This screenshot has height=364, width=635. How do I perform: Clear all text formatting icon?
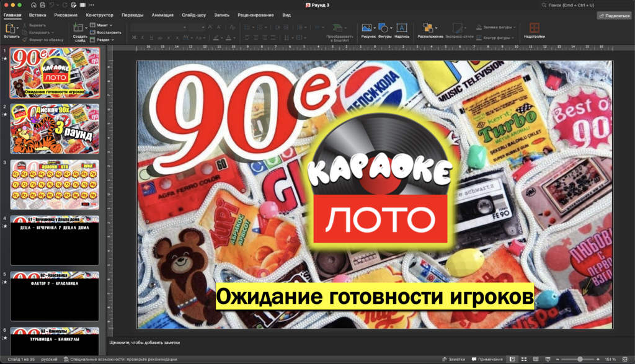pyautogui.click(x=232, y=27)
